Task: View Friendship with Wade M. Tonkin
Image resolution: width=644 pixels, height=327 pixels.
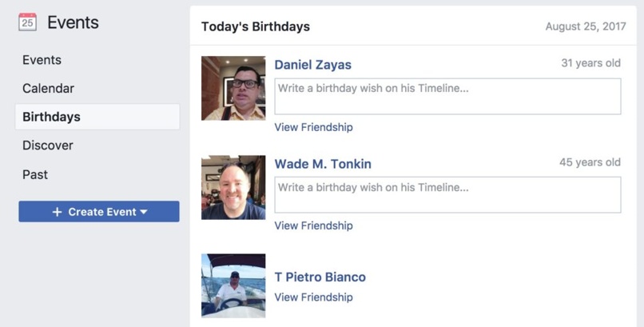Action: point(313,225)
